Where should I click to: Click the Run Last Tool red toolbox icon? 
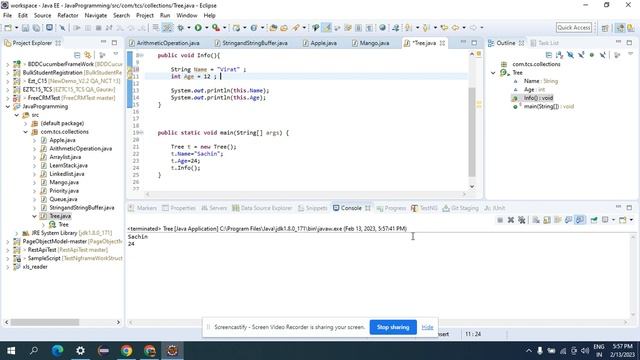216,28
